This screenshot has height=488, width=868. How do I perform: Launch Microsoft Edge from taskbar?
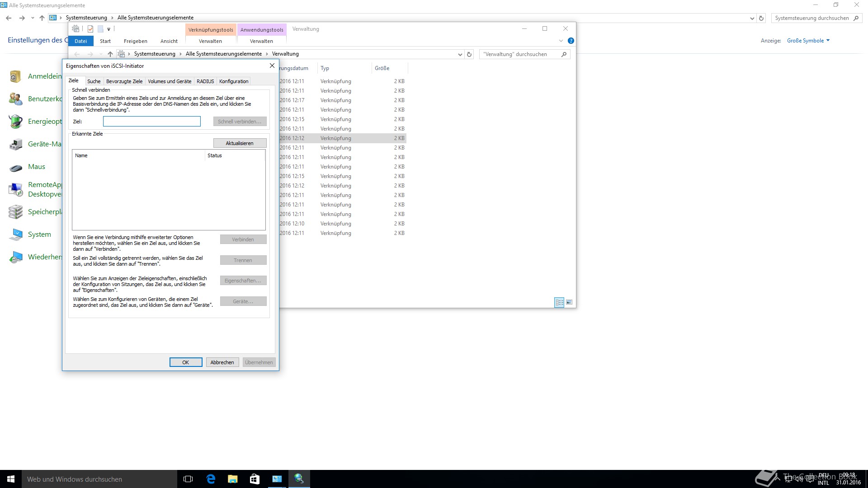click(x=211, y=479)
